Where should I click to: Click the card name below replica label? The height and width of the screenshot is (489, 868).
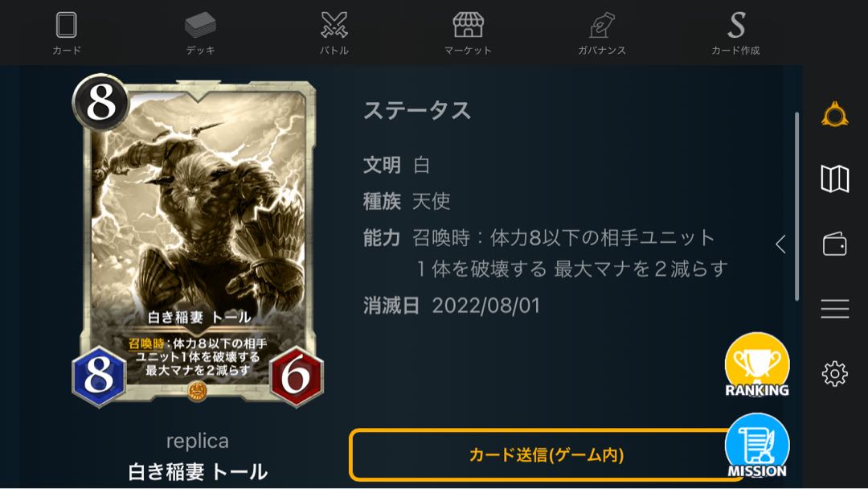click(198, 472)
